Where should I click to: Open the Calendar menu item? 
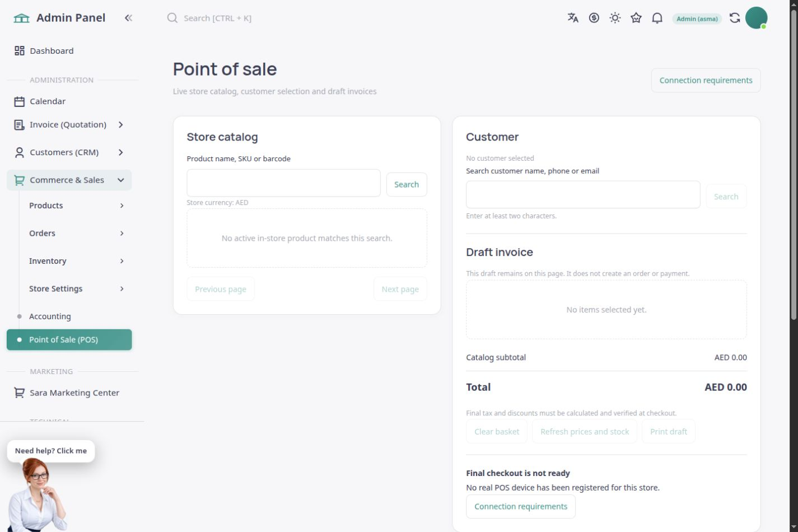[69, 101]
